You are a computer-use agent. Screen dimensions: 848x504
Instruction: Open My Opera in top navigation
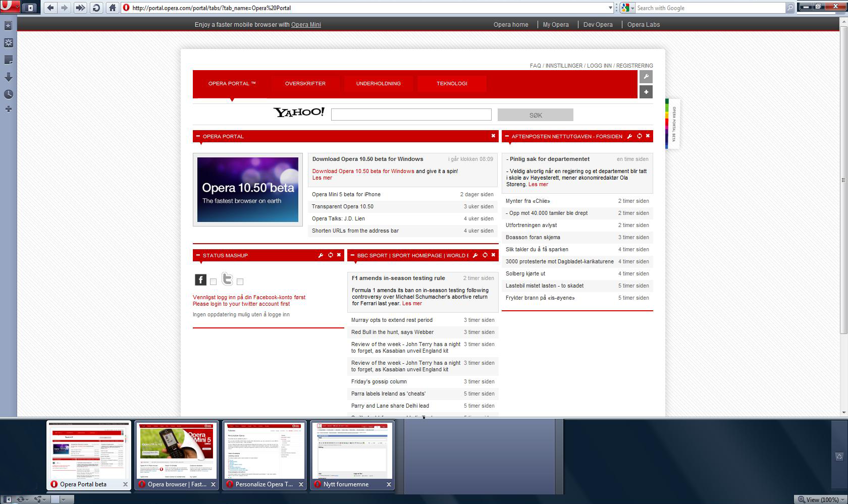click(x=556, y=25)
